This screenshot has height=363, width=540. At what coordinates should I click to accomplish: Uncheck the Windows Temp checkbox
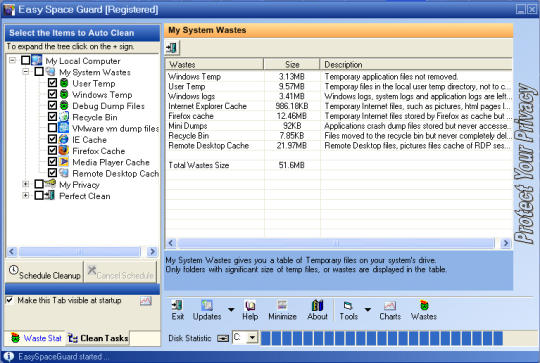pyautogui.click(x=52, y=94)
